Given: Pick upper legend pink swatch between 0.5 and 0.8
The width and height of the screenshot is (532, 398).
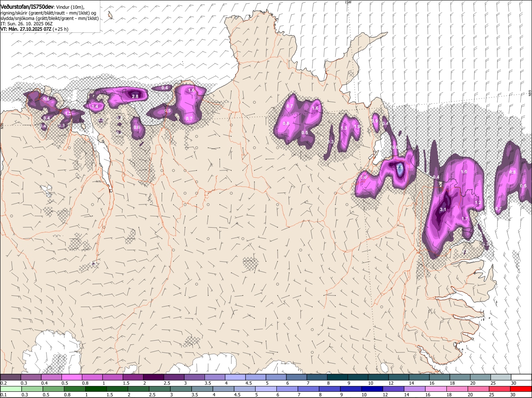Looking at the screenshot, I should point(71,377).
